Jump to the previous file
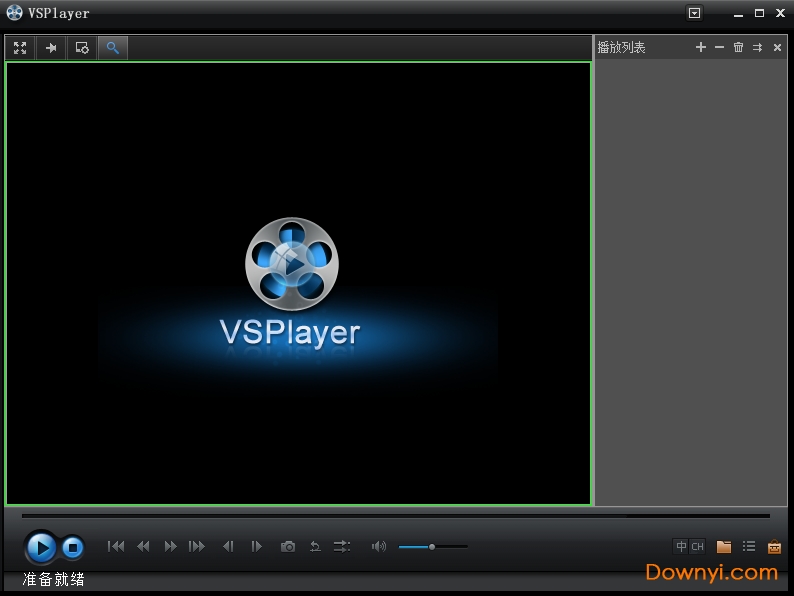 click(x=116, y=546)
